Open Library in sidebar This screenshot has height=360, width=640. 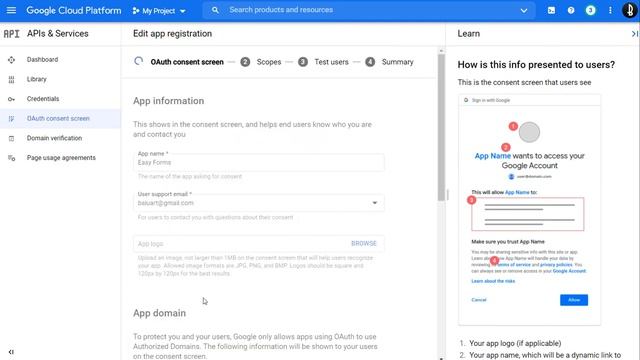click(x=60, y=79)
